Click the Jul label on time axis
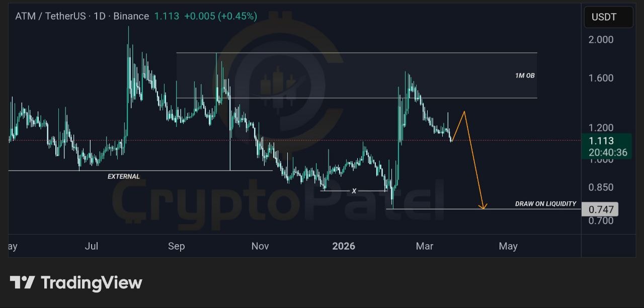The width and height of the screenshot is (644, 308). (91, 246)
